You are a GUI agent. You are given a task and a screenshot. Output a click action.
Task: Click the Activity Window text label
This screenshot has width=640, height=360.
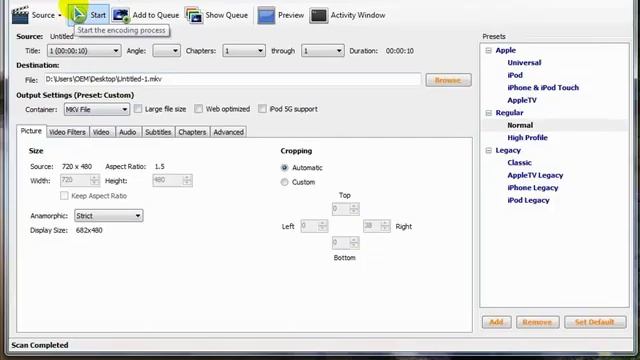tap(358, 15)
